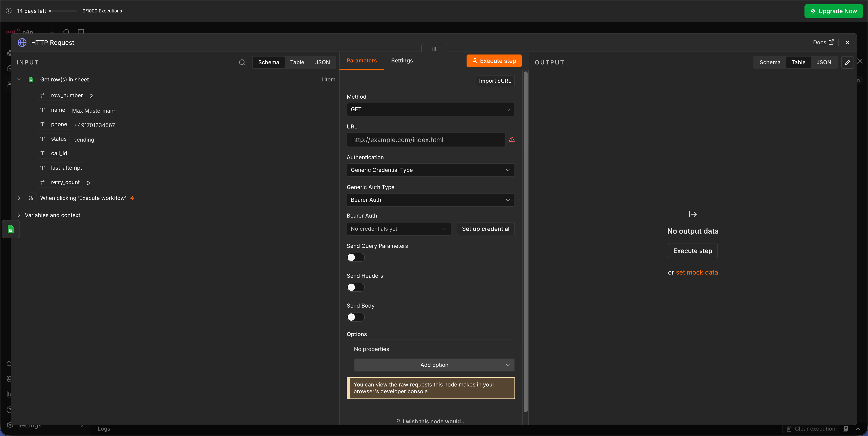Switch to the Settings tab
The image size is (868, 436).
402,61
